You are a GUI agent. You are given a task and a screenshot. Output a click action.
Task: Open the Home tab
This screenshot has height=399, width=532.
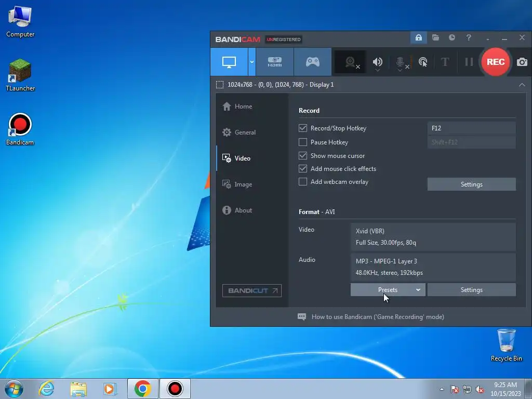click(251, 107)
